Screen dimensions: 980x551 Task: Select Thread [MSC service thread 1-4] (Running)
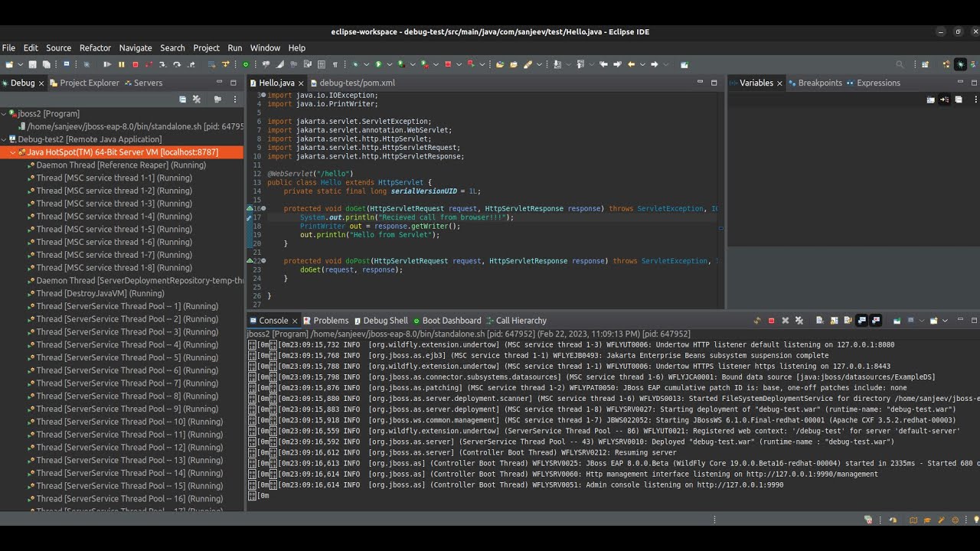tap(114, 217)
